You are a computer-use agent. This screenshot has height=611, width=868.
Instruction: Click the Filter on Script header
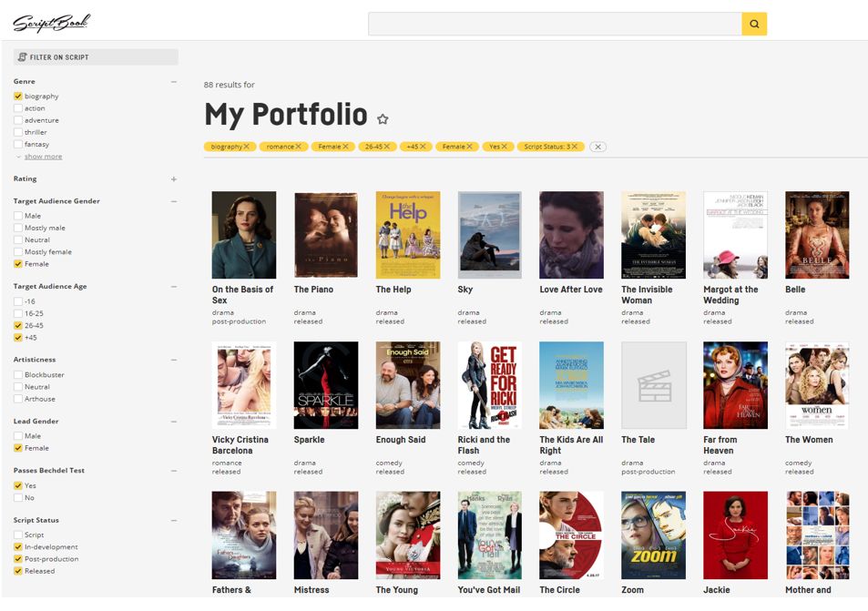[96, 57]
